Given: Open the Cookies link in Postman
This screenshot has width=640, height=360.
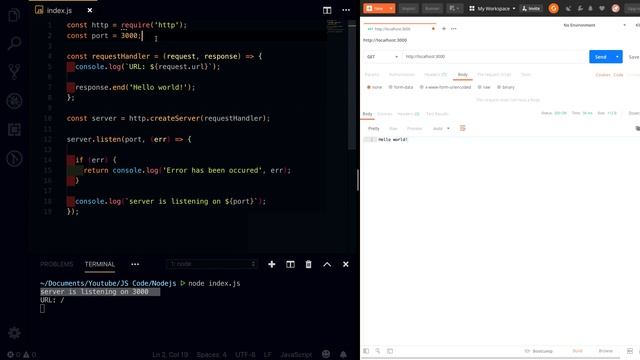Looking at the screenshot, I should click(602, 75).
